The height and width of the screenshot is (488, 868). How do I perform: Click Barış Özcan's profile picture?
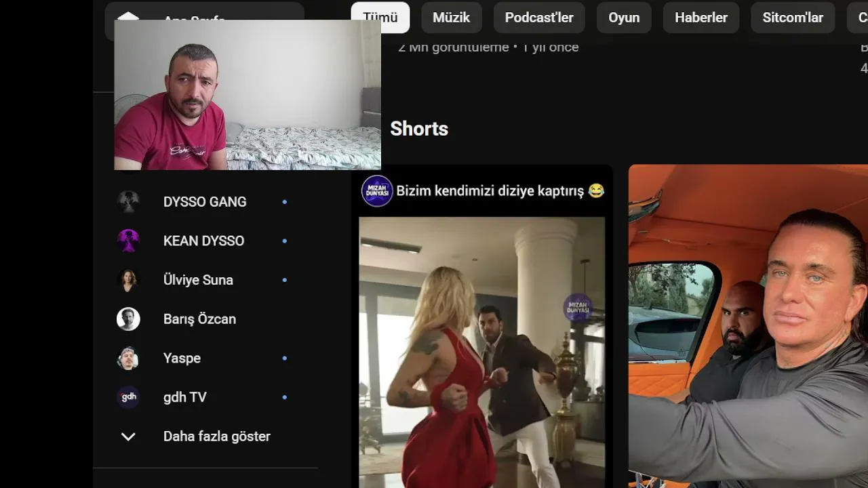128,319
